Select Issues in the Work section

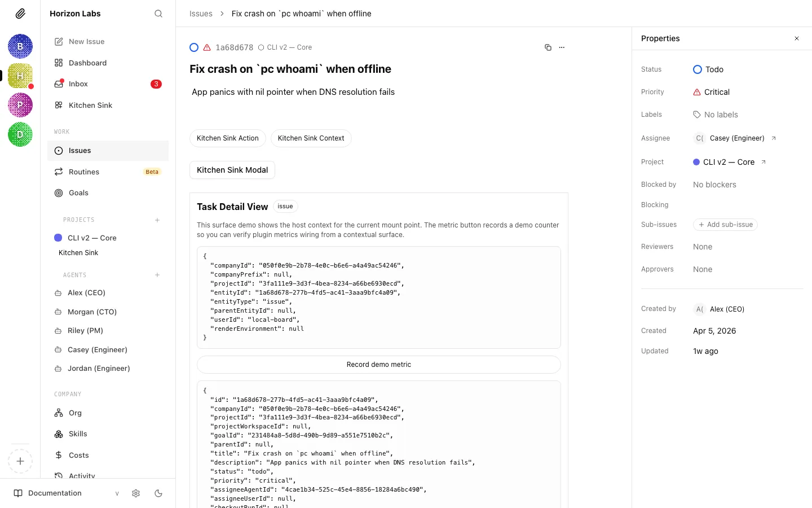[x=108, y=151]
